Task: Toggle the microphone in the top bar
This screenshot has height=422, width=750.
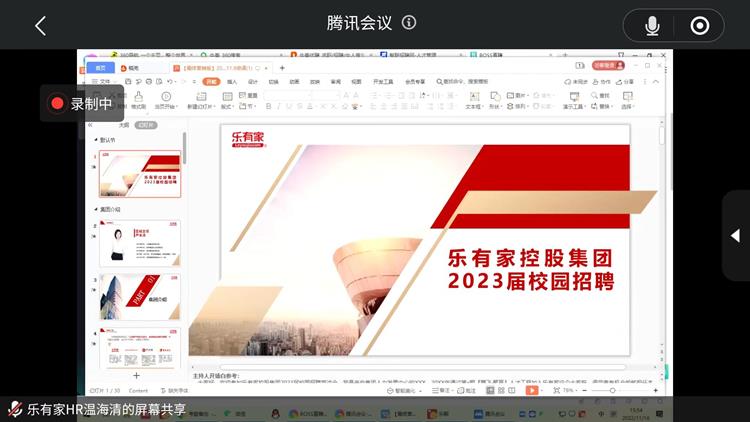Action: pos(652,26)
